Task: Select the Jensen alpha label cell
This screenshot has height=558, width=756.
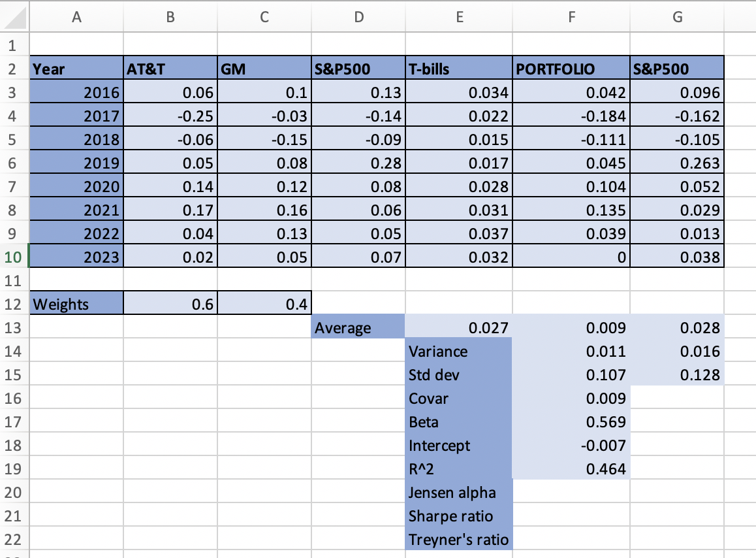Action: [x=459, y=492]
